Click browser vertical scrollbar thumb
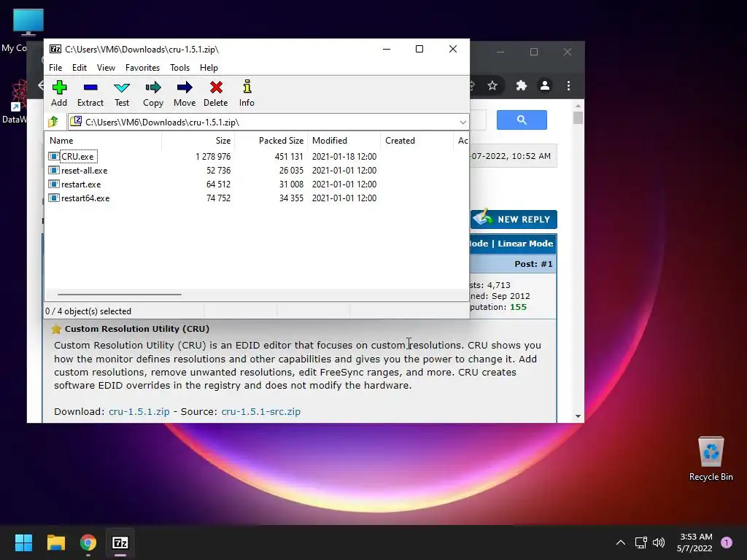This screenshot has height=560, width=747. (x=578, y=117)
